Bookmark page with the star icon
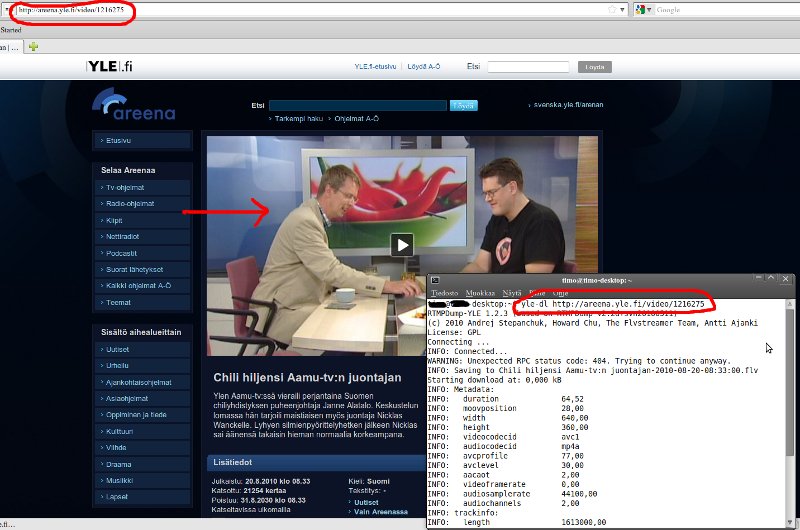Viewport: 800px width, 530px height. point(612,9)
